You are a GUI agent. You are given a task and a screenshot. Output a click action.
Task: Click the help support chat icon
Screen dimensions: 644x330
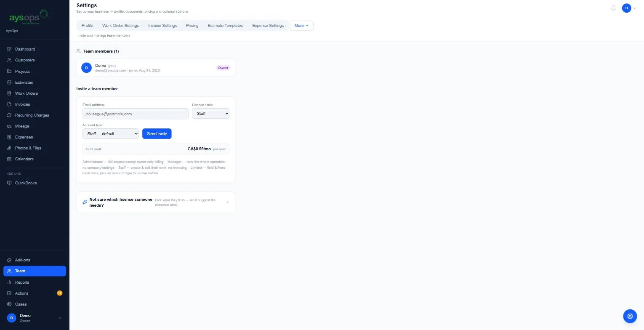[x=630, y=316]
